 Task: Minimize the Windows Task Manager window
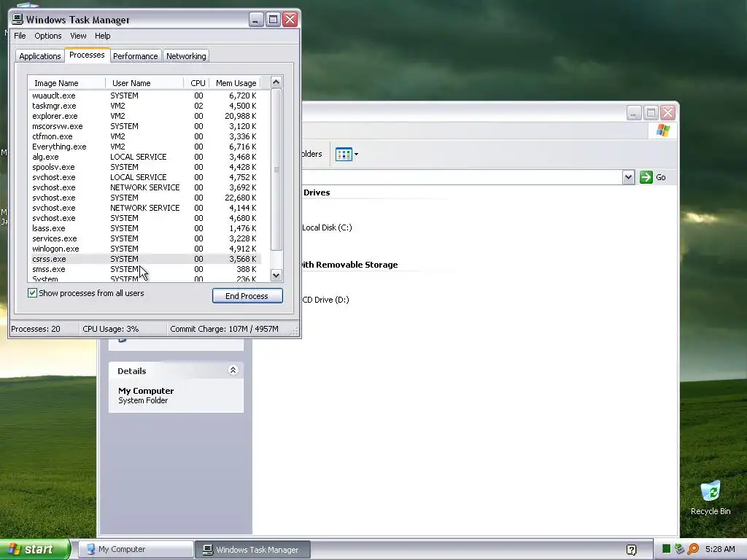click(256, 20)
